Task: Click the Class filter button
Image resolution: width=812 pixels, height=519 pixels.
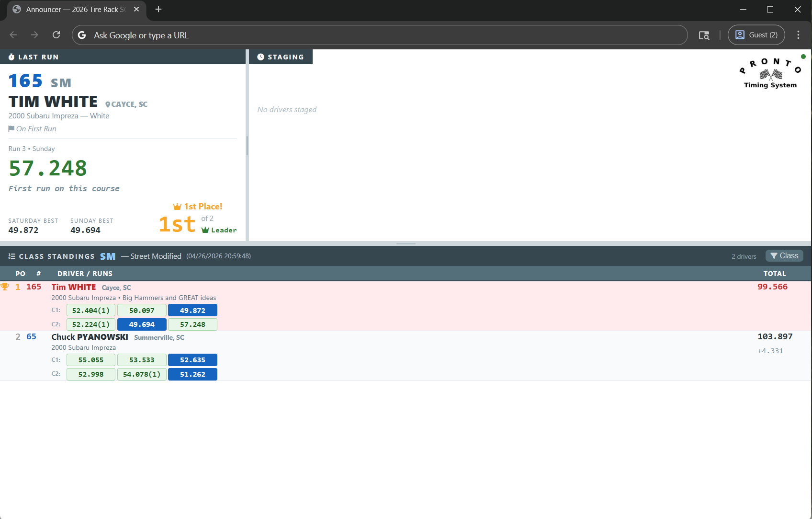Action: coord(784,256)
